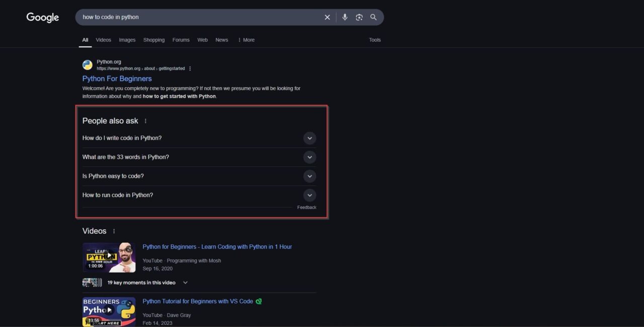This screenshot has width=644, height=327.
Task: Send Feedback on People also ask
Action: (x=306, y=207)
